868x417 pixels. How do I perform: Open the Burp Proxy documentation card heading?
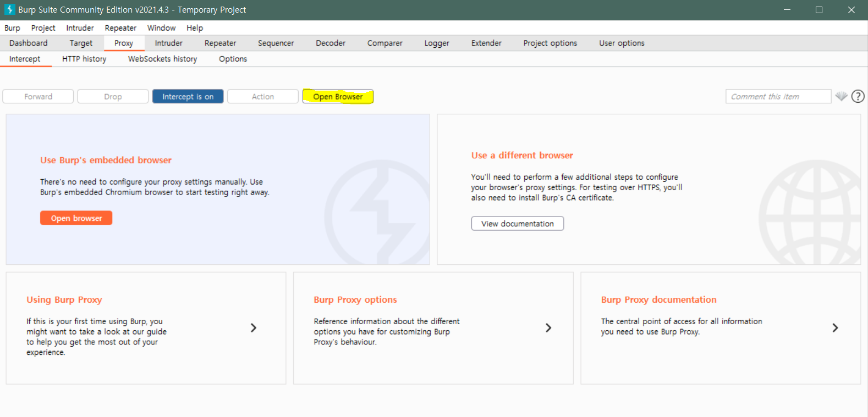658,299
